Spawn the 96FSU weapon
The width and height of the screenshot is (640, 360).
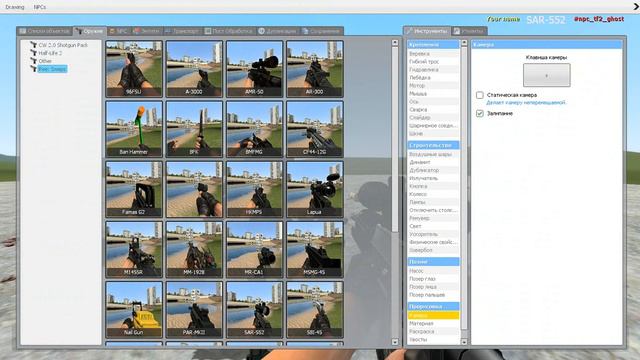134,69
